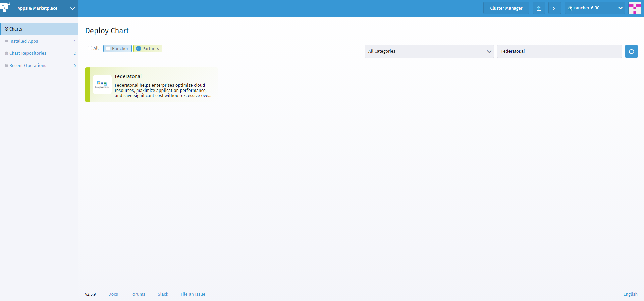Click the ProphetStor Federator.ai logo
Image resolution: width=644 pixels, height=301 pixels.
(102, 84)
